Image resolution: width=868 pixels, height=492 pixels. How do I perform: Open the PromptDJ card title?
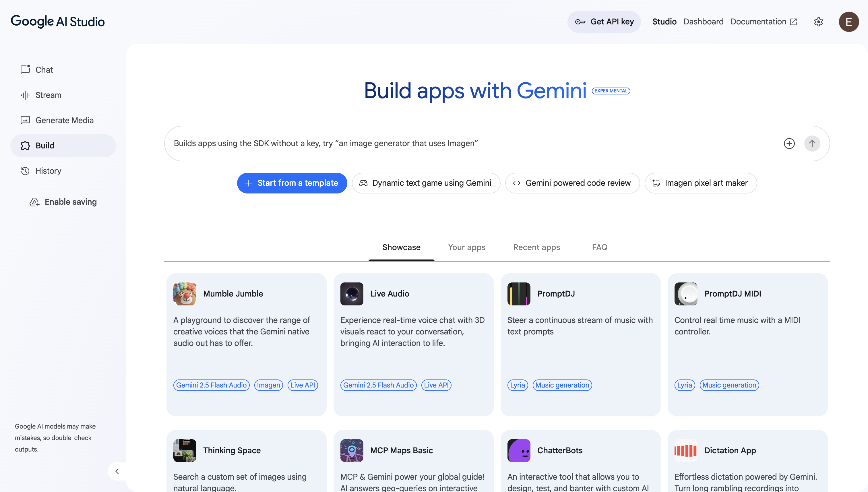click(x=556, y=294)
